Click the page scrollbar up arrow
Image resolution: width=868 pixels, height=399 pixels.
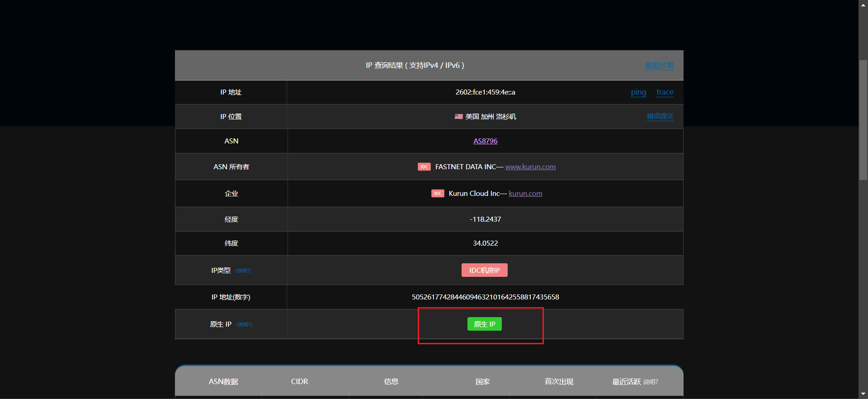(863, 4)
